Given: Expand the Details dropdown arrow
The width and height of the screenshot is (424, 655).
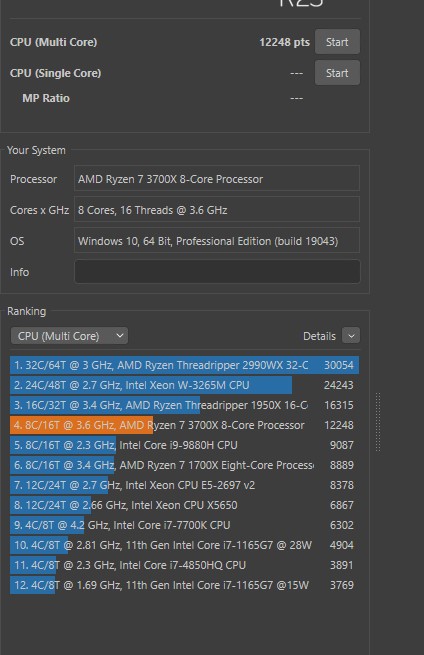Looking at the screenshot, I should tap(351, 335).
